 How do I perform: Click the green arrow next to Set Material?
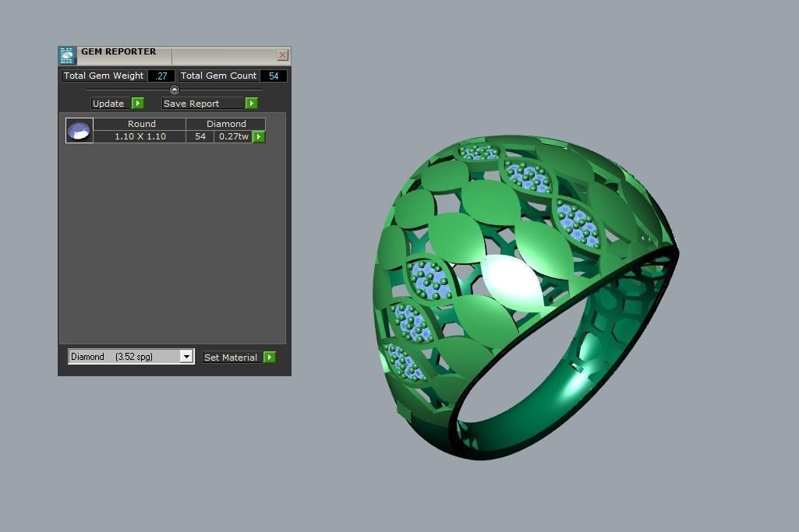pyautogui.click(x=270, y=358)
